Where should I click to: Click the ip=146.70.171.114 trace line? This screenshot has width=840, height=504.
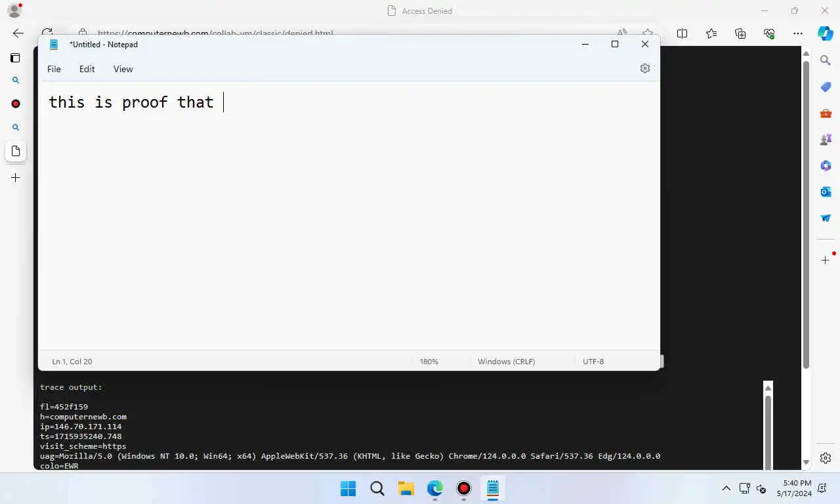click(81, 427)
